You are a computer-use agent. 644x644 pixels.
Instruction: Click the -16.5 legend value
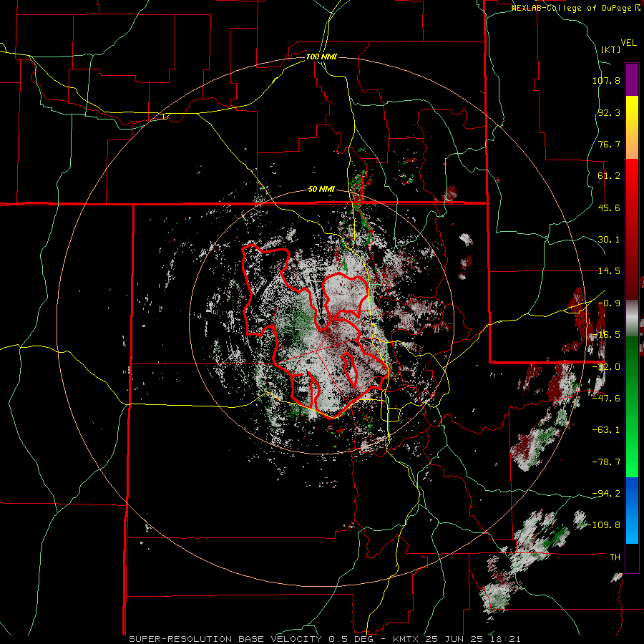(x=606, y=335)
